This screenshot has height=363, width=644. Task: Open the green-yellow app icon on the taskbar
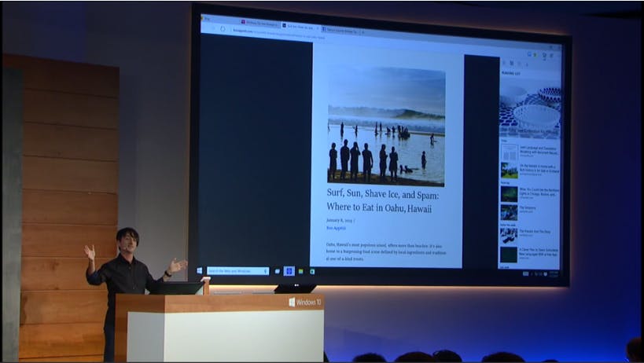point(301,271)
